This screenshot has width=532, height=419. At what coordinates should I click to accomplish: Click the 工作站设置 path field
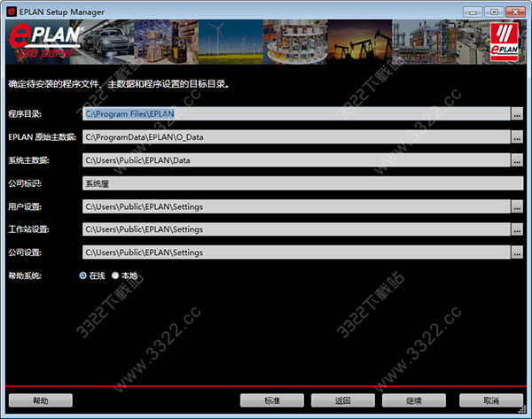(296, 229)
